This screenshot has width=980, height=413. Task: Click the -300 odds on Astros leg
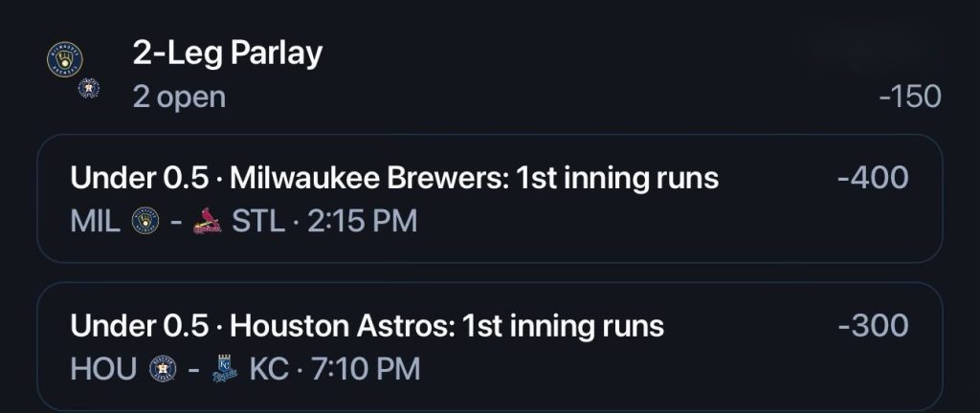(873, 325)
